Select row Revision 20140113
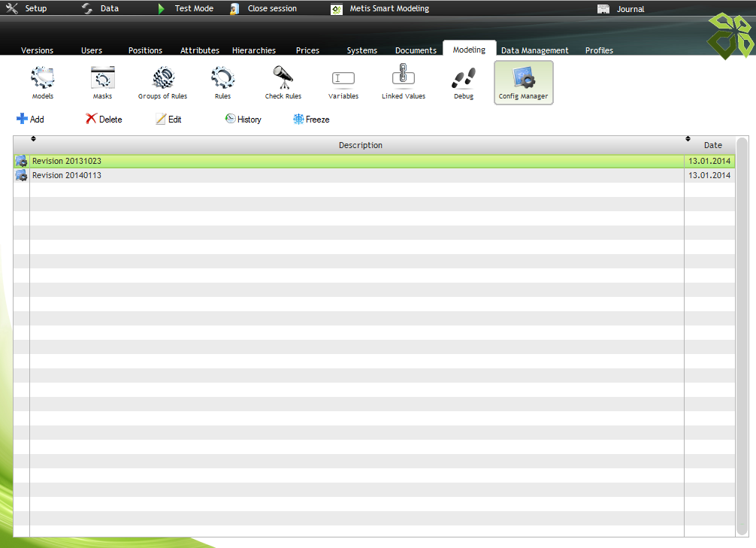Screen dimensions: 756x548 (374, 176)
